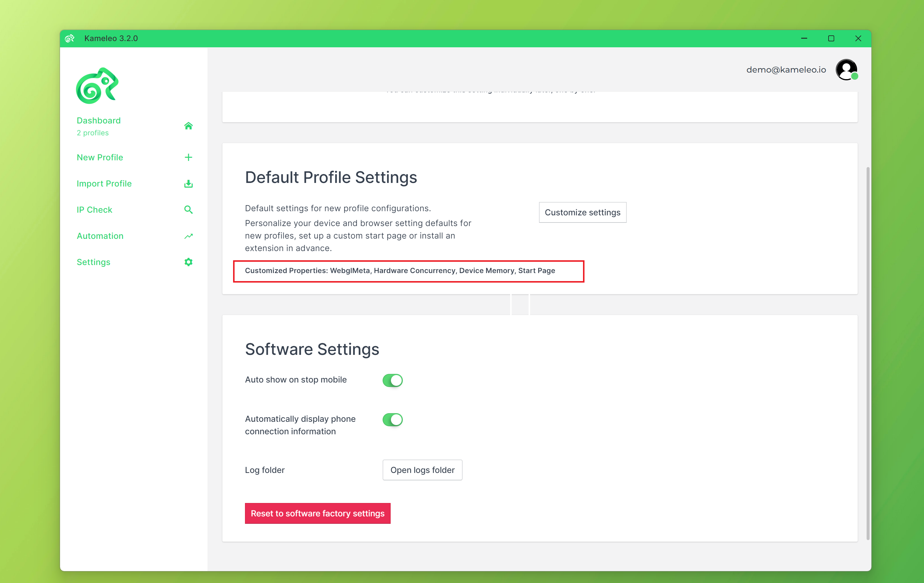Open the Dashboard menu item
This screenshot has width=924, height=583.
[99, 120]
